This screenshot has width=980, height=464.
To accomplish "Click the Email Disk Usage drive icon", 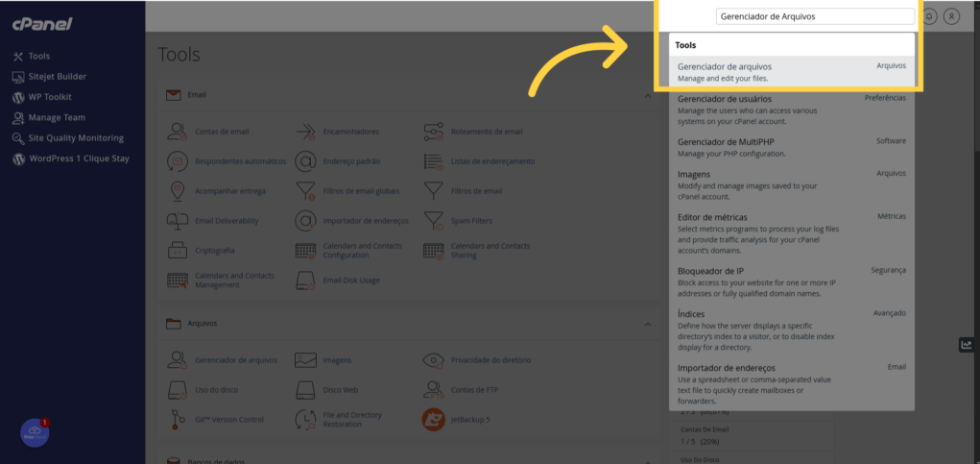I will click(x=305, y=281).
